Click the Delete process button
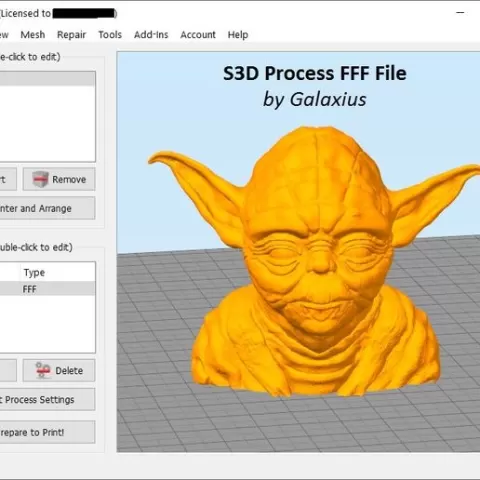 (x=59, y=370)
